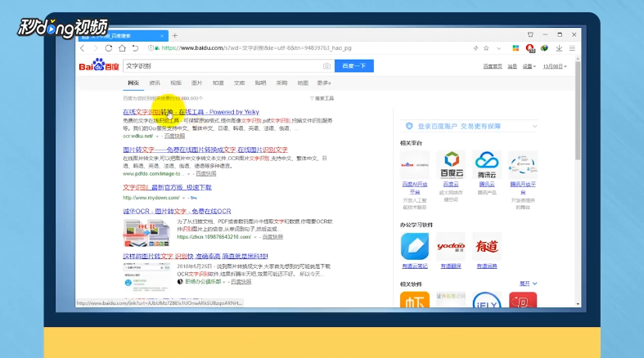Viewport: 644px width, 358px height.
Task: Click the OCR result thumbnail image
Action: pyautogui.click(x=146, y=232)
